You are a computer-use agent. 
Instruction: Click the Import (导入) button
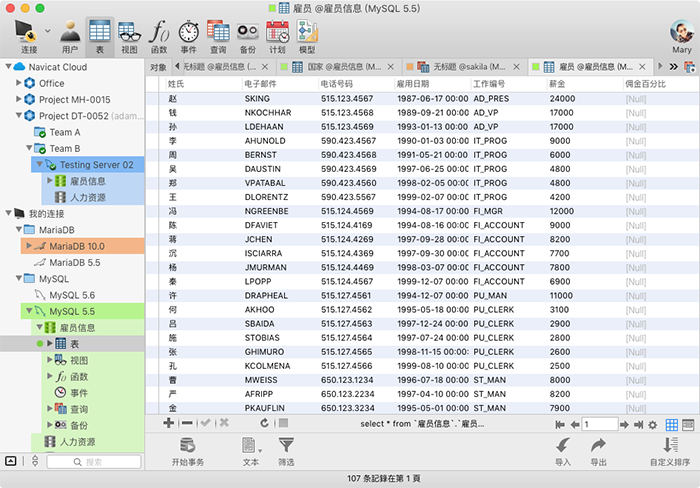pos(563,451)
